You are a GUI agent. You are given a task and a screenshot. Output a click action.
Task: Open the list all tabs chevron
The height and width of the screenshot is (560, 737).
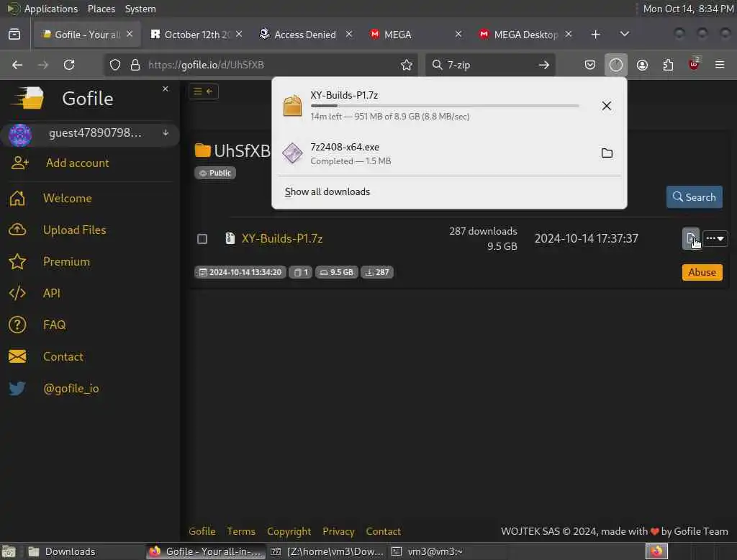pos(624,35)
